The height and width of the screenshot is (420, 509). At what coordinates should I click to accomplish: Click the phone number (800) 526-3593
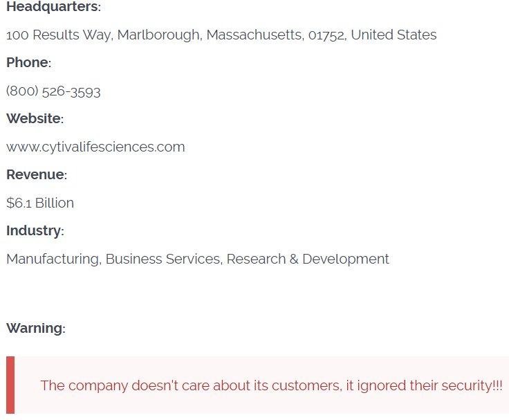[53, 91]
